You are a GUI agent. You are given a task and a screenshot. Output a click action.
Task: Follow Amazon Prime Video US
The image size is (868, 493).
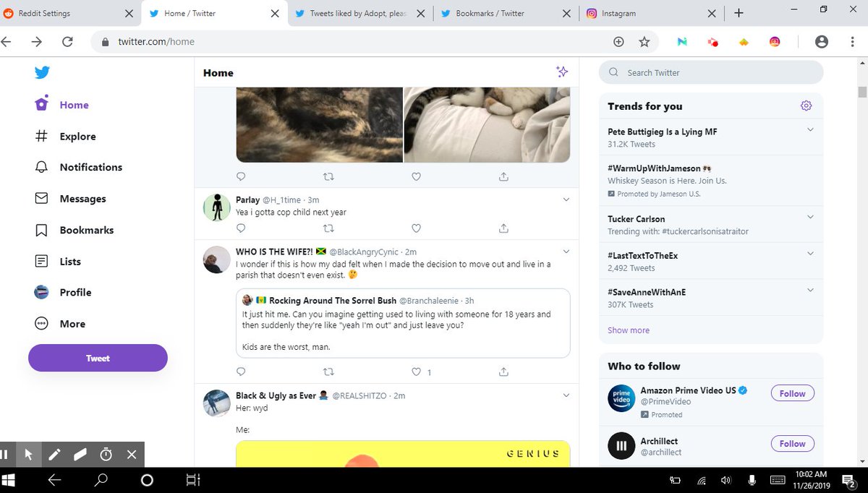792,393
